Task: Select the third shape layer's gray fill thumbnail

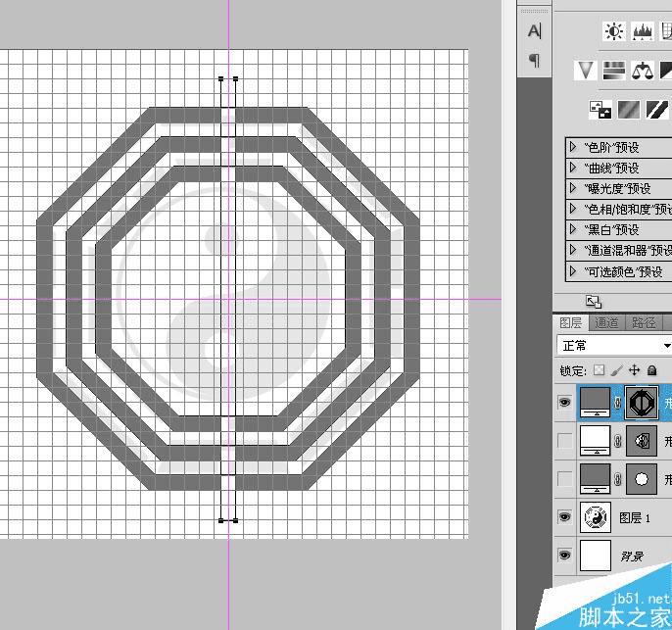Action: tap(595, 479)
